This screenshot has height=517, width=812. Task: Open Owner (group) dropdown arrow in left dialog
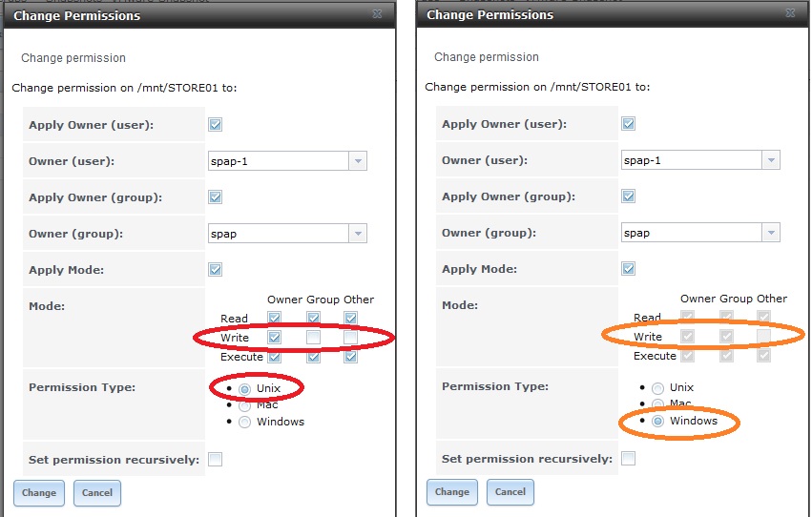358,234
